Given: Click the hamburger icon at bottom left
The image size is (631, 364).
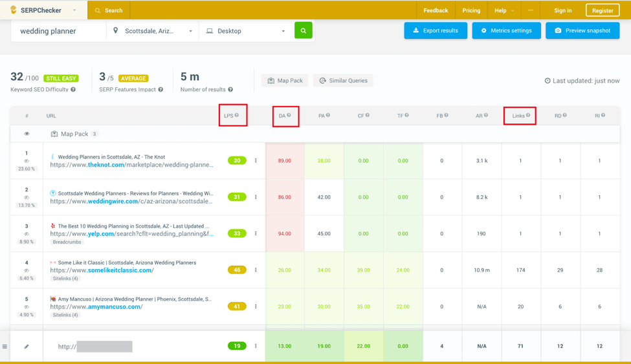Looking at the screenshot, I should (5, 347).
